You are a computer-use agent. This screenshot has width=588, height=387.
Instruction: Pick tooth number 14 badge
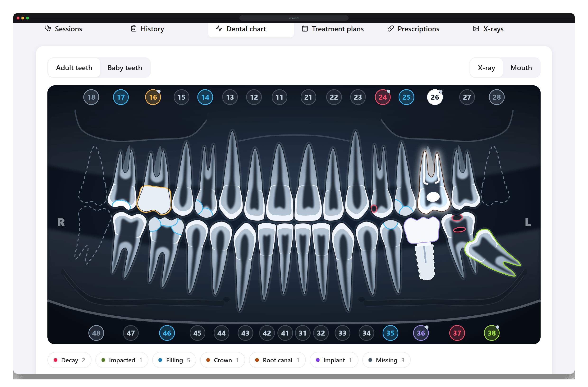click(x=205, y=97)
